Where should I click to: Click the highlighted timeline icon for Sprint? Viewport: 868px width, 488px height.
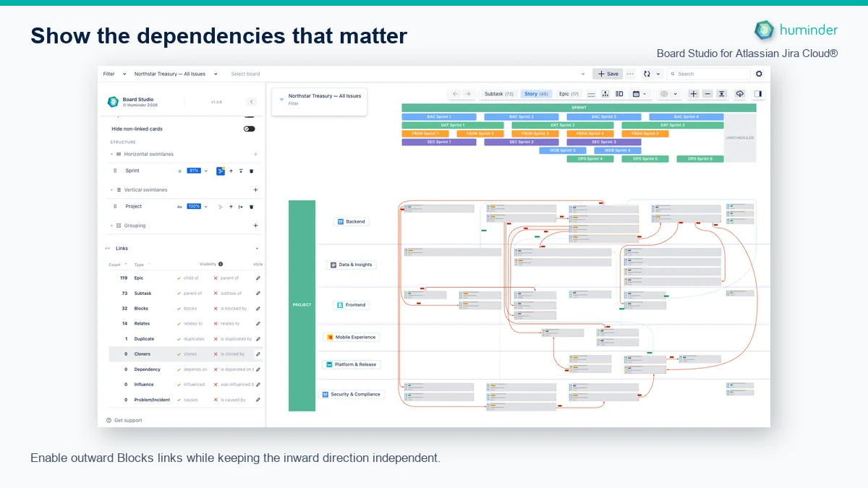(221, 171)
